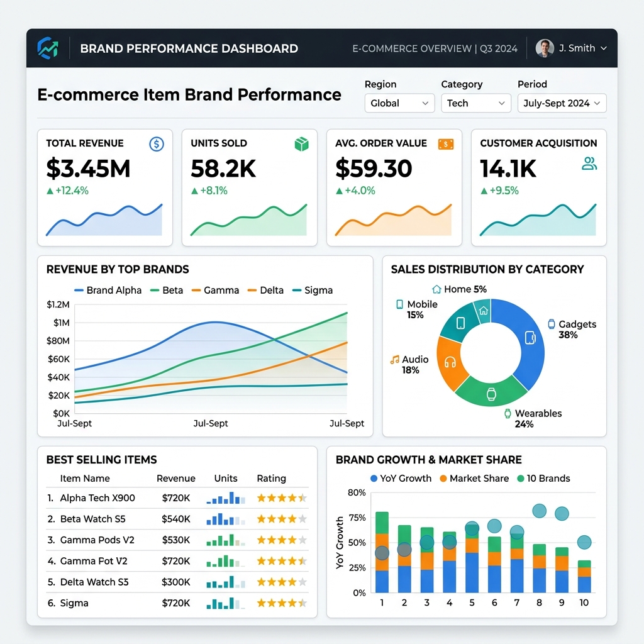Sort by the Units column header

[x=226, y=479]
